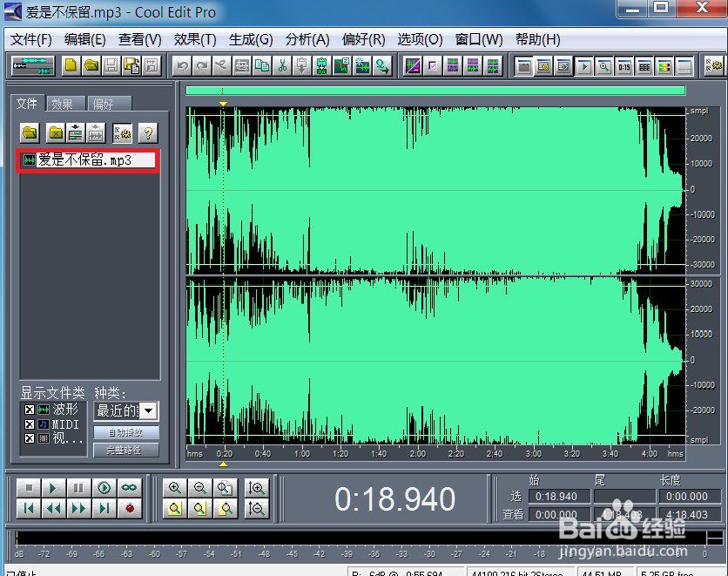Click the zoom magnifier toolbar icon in the top bar
The image size is (728, 576).
pos(604,66)
